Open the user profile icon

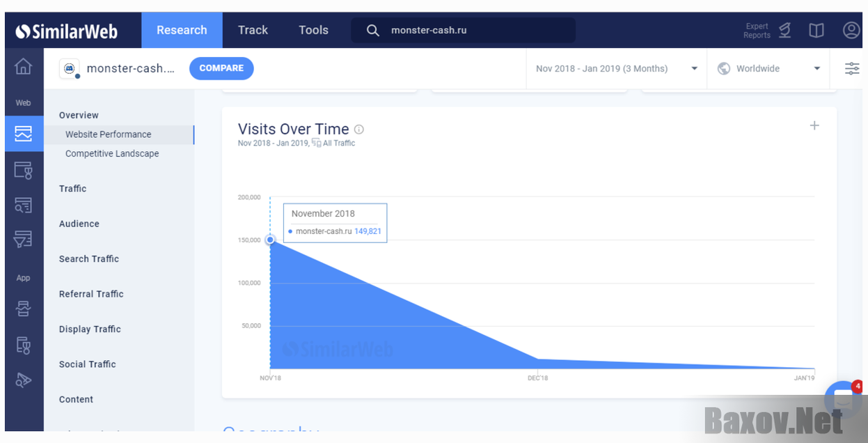pos(851,30)
